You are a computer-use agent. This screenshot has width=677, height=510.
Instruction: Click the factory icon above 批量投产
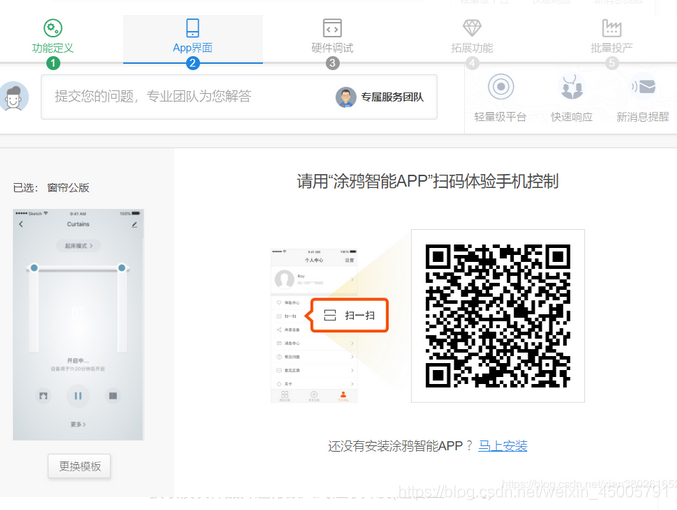tap(611, 28)
